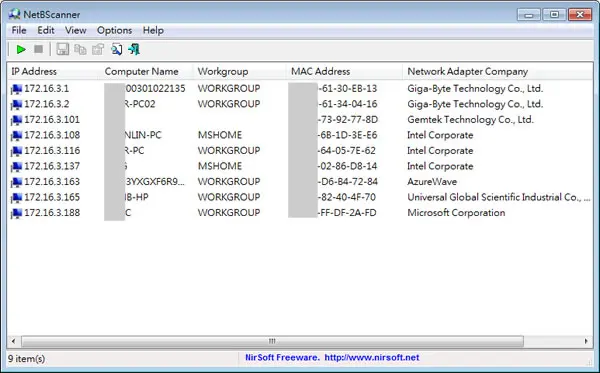Screen dimensions: 600x373
Task: Click the save selected items floppy icon
Action: tap(63, 49)
